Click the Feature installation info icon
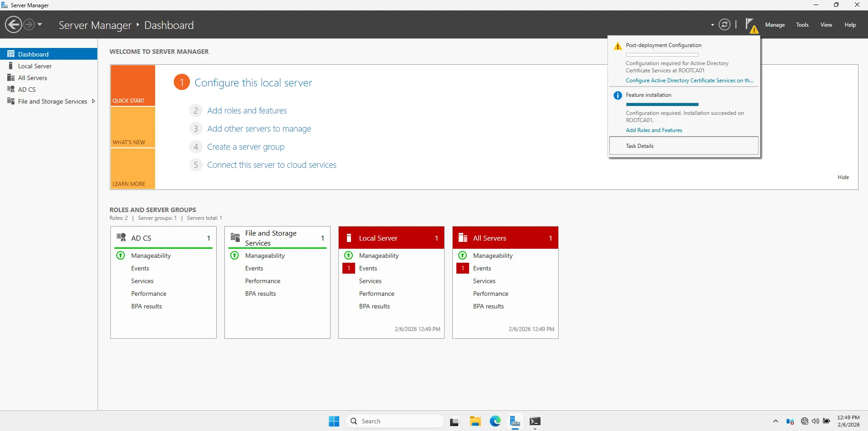Viewport: 868px width, 431px height. coord(617,95)
